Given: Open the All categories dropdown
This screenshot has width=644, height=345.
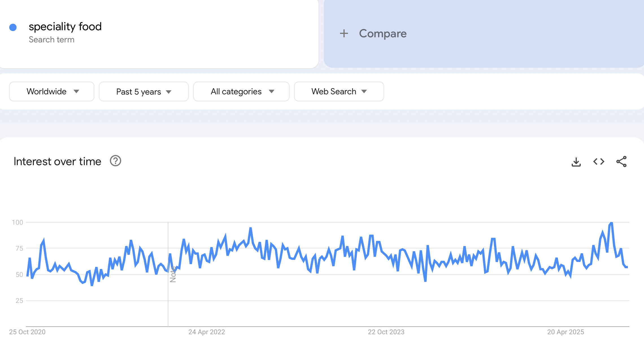Looking at the screenshot, I should (x=241, y=91).
